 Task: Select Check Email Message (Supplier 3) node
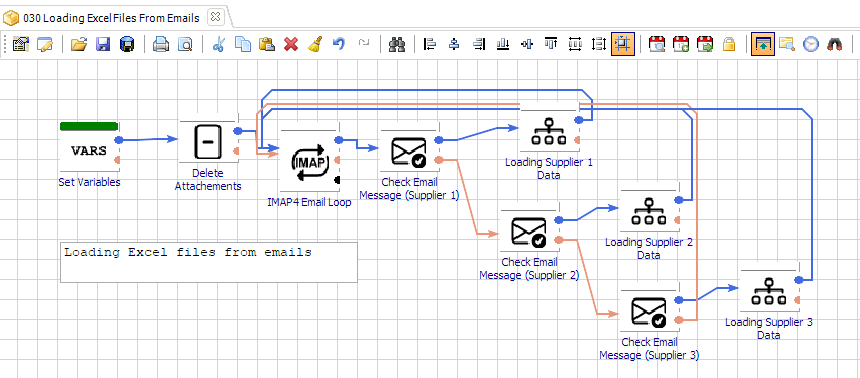649,312
